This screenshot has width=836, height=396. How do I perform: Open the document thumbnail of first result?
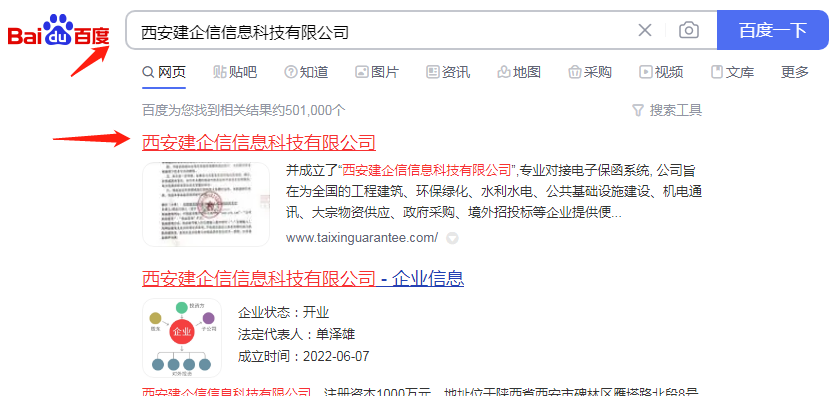click(206, 204)
